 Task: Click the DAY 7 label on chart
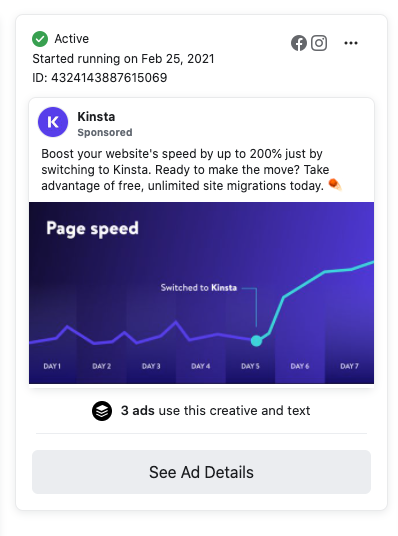click(349, 366)
